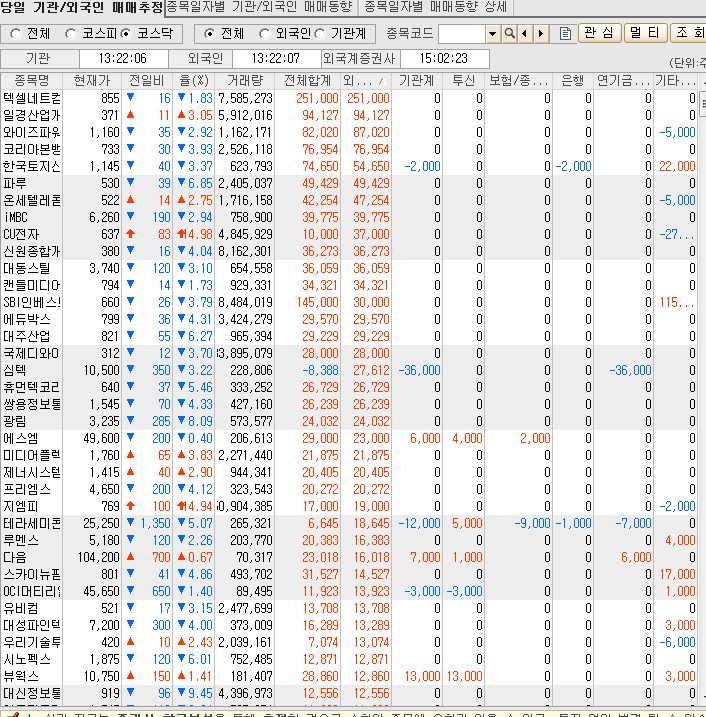Select the 시노펙스 stock name
The image size is (706, 717).
click(27, 659)
